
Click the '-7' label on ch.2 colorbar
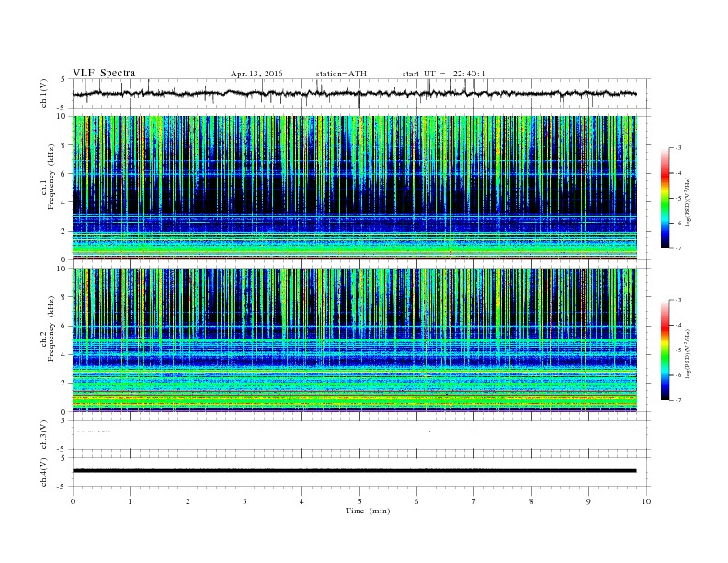(x=678, y=400)
